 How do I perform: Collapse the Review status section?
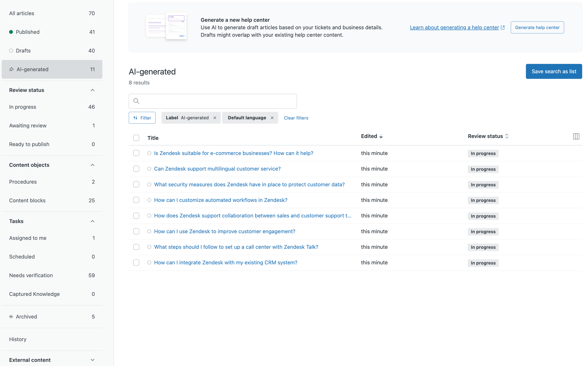coord(92,90)
